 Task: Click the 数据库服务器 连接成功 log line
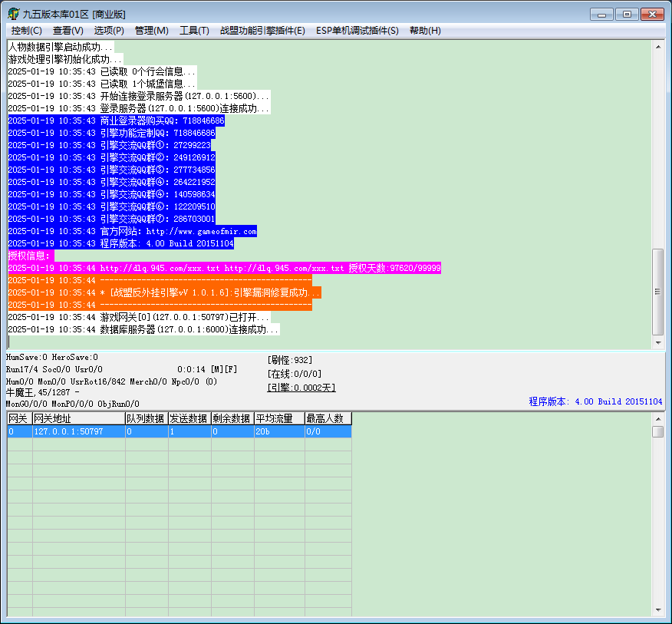tap(144, 330)
